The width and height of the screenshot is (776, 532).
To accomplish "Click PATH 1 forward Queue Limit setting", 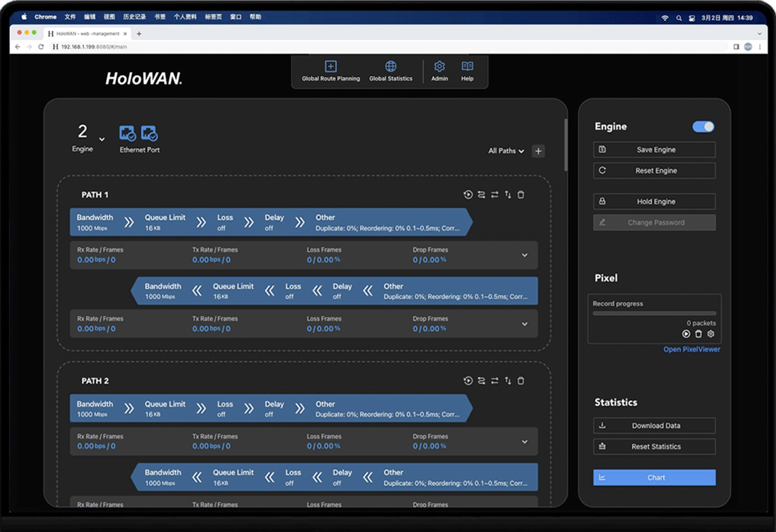I will [x=165, y=222].
